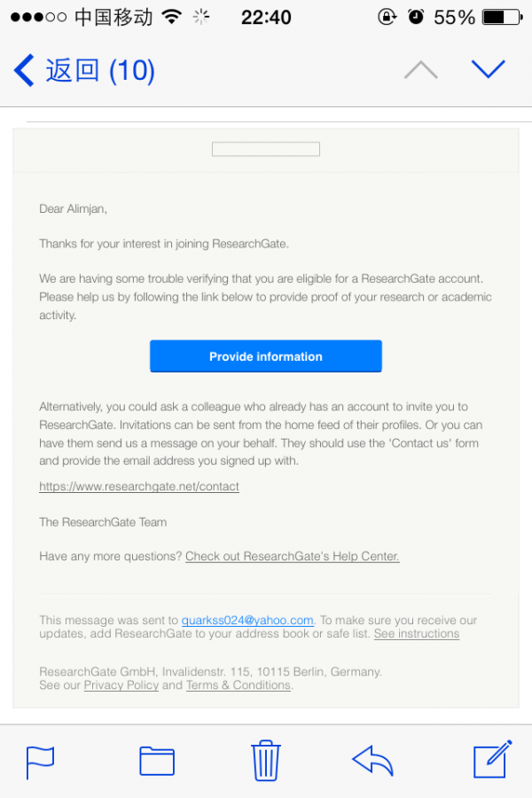This screenshot has height=798, width=532.
Task: Tap the back chevron to return to inbox
Action: click(25, 70)
